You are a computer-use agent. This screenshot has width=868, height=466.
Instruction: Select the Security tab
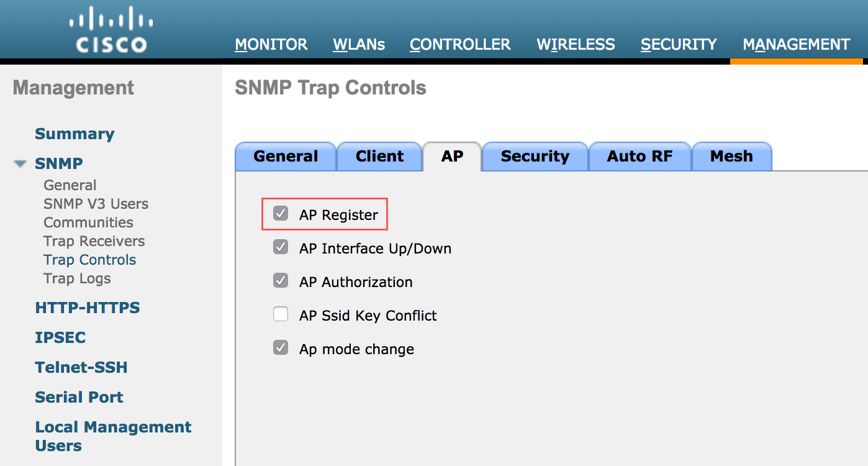tap(535, 157)
